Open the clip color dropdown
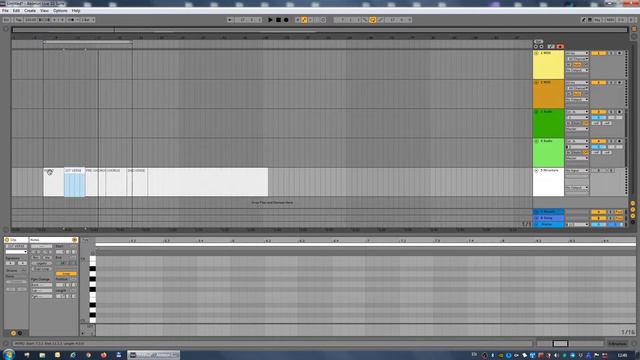640x360 pixels. tap(16, 252)
